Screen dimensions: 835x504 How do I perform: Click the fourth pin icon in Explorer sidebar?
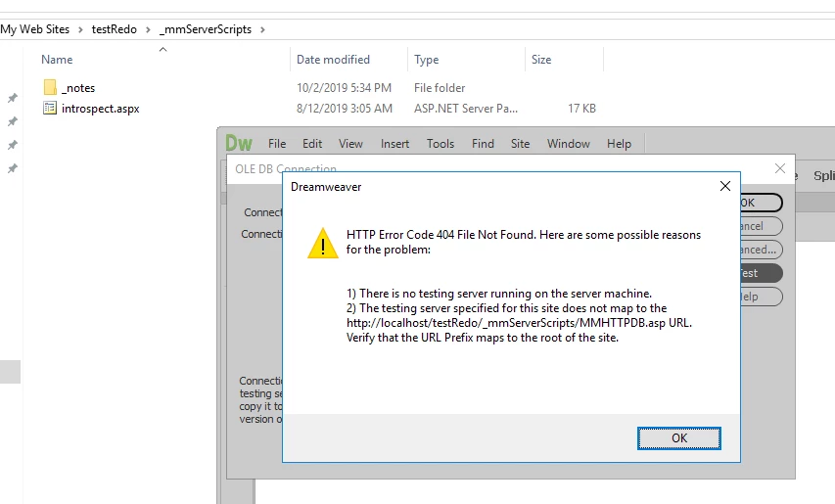(x=13, y=168)
